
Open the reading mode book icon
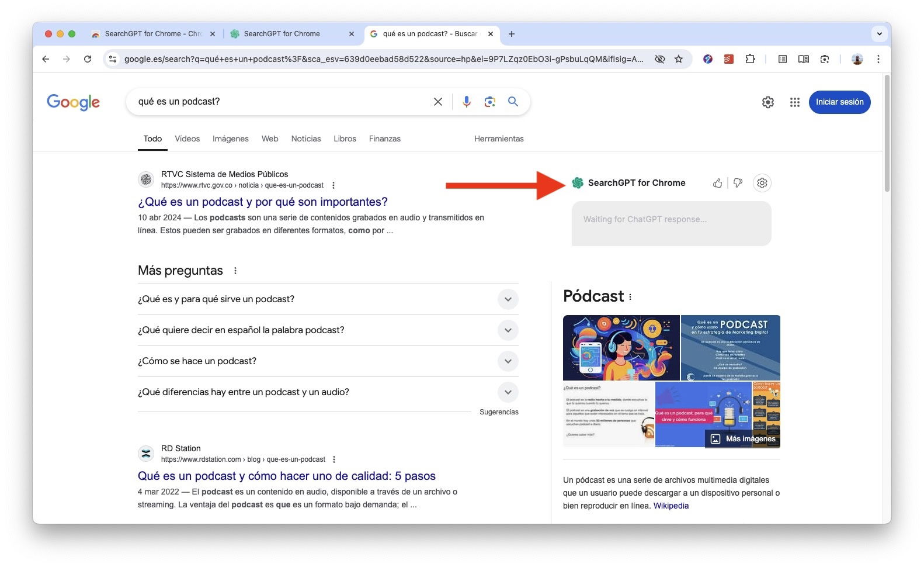click(x=804, y=59)
